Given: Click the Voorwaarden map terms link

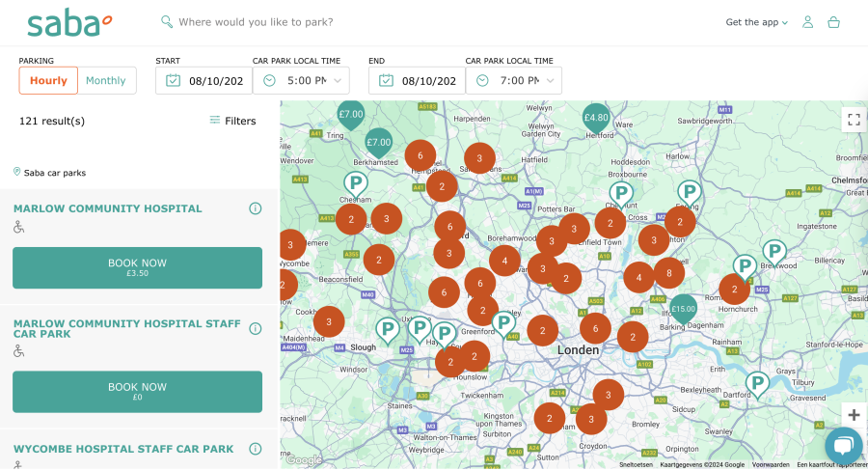Looking at the screenshot, I should point(771,465).
